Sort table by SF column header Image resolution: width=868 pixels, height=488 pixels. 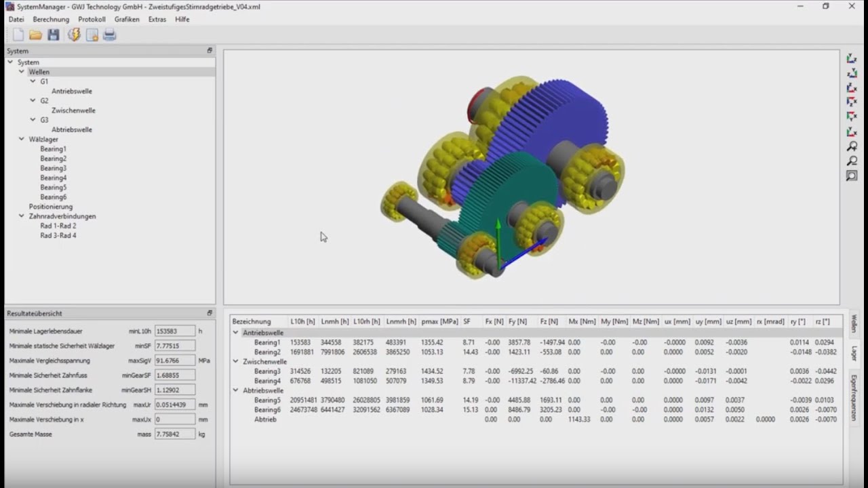467,321
